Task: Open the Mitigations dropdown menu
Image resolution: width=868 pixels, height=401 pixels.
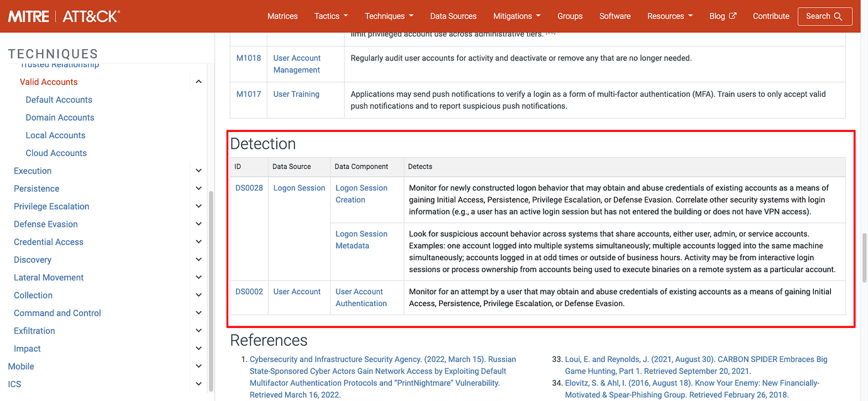Action: [x=516, y=16]
